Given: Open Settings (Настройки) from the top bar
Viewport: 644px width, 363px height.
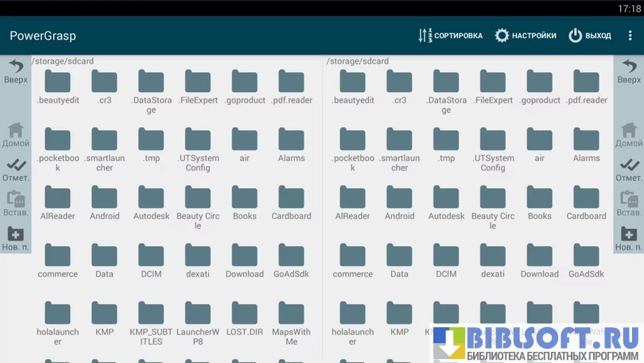Looking at the screenshot, I should coord(525,36).
